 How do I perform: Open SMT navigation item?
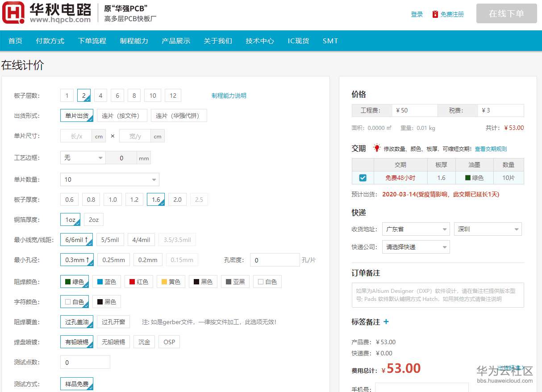click(x=330, y=41)
